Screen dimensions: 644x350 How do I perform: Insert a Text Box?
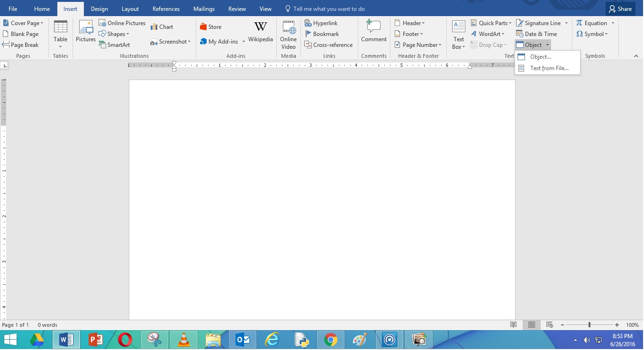point(458,35)
